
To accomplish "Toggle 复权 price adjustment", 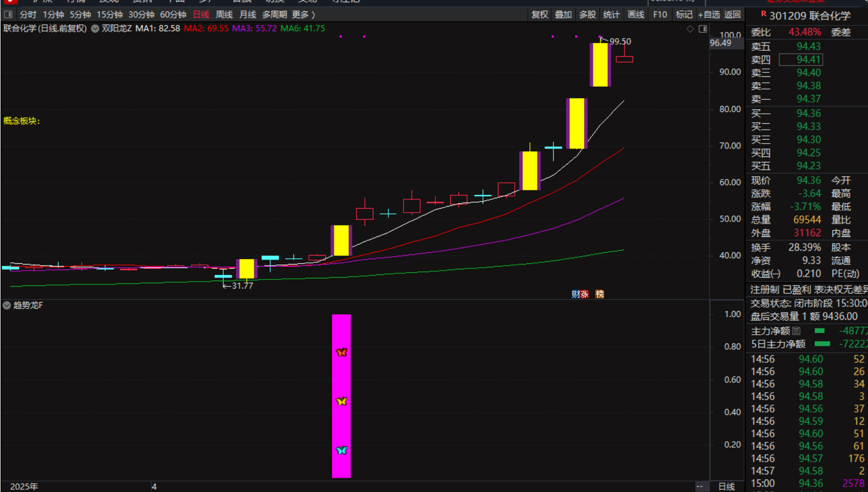I will [x=539, y=14].
